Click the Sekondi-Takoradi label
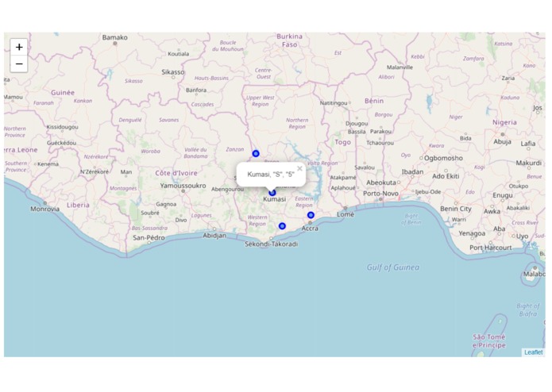552x392 pixels. [271, 244]
